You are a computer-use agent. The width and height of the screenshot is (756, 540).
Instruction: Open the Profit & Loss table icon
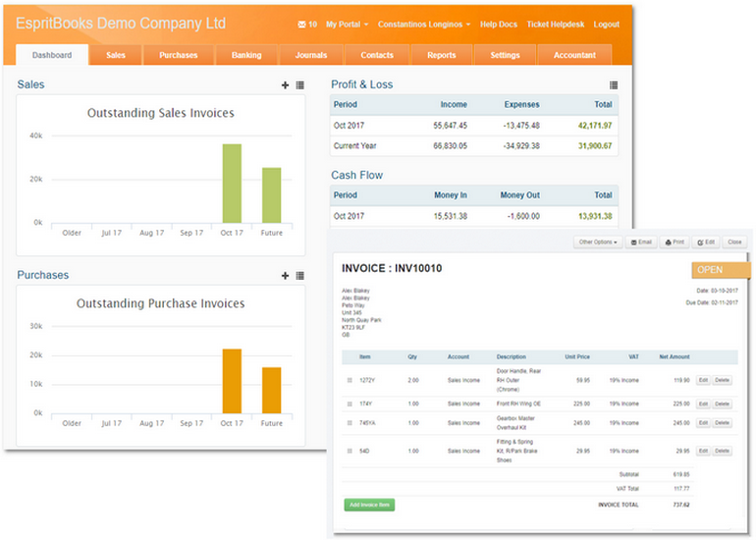tap(614, 84)
